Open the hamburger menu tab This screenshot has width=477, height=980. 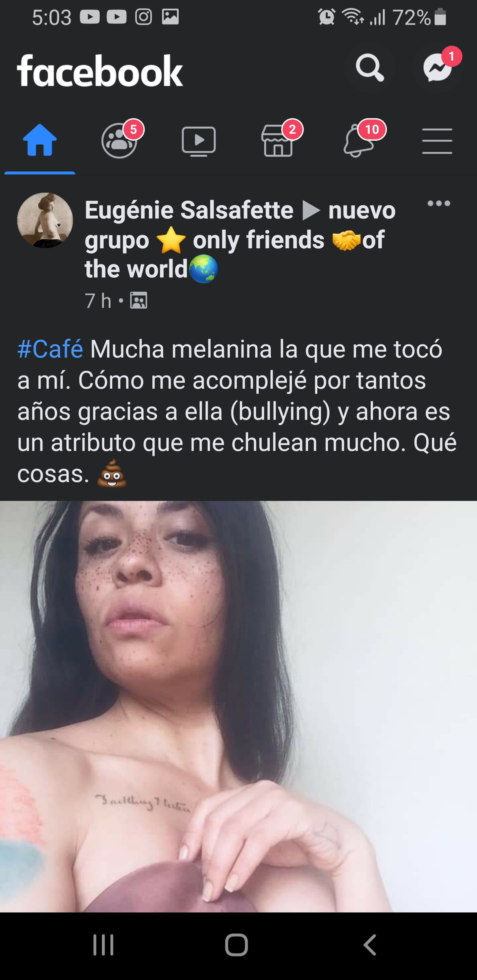pos(437,141)
